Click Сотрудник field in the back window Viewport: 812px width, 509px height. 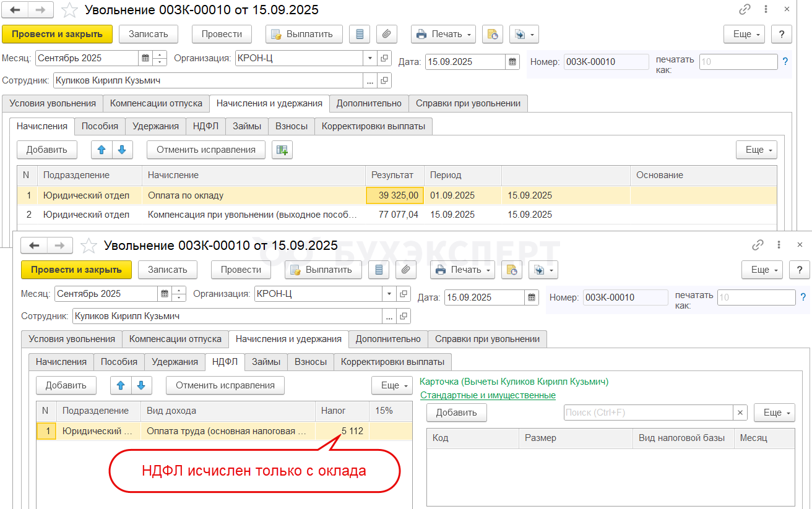pyautogui.click(x=209, y=80)
